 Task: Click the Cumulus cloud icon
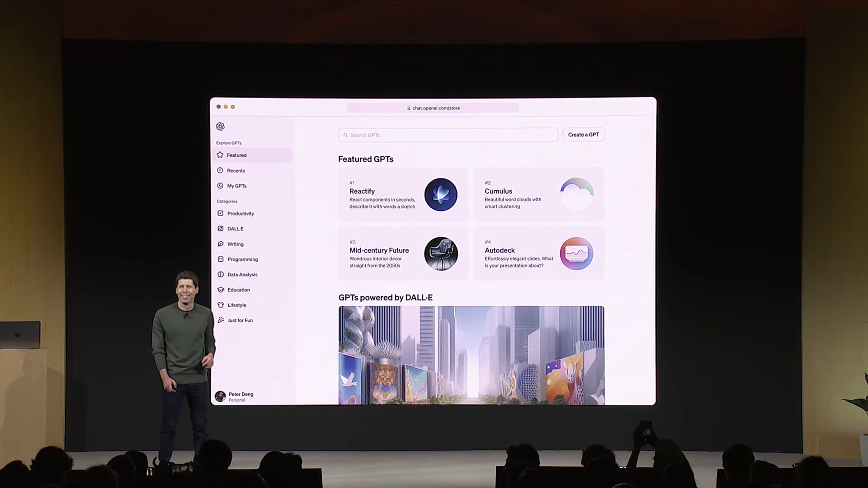tap(576, 194)
